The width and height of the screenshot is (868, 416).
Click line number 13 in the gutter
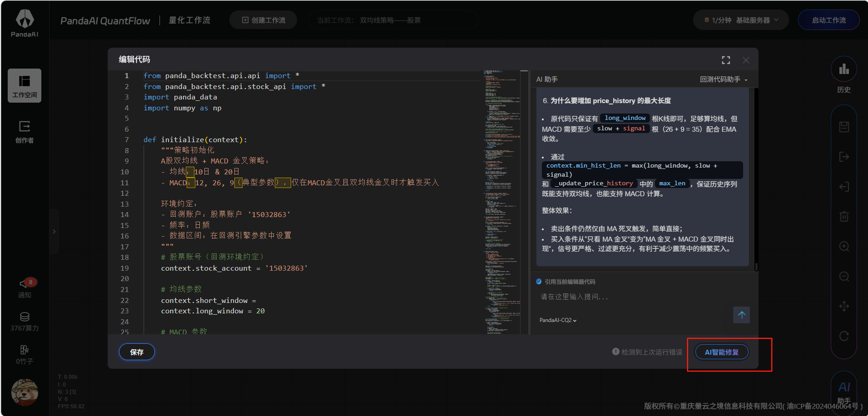tap(124, 204)
